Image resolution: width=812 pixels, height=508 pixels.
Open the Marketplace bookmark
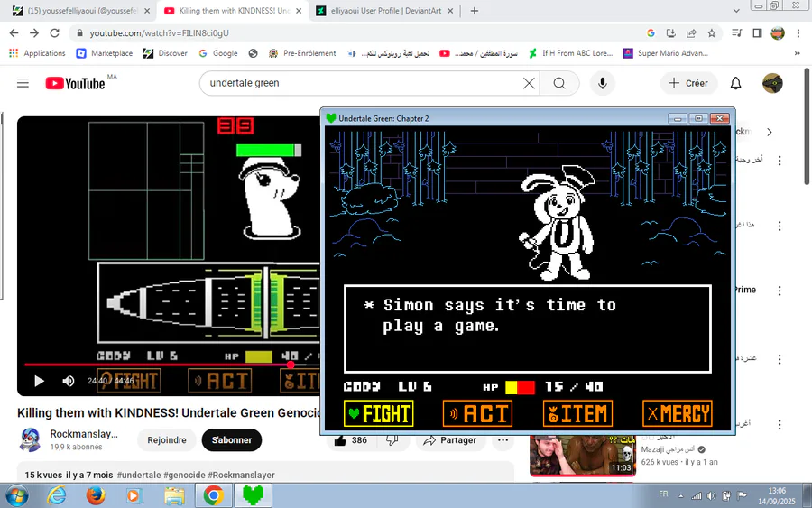[x=105, y=53]
